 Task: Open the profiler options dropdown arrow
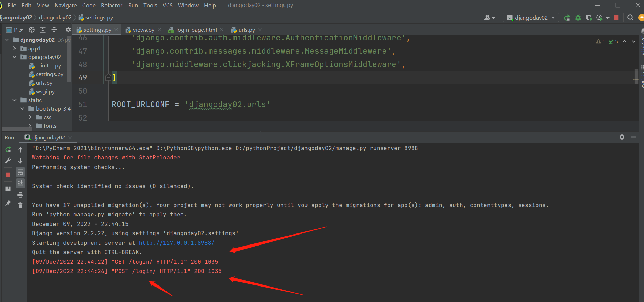point(607,18)
